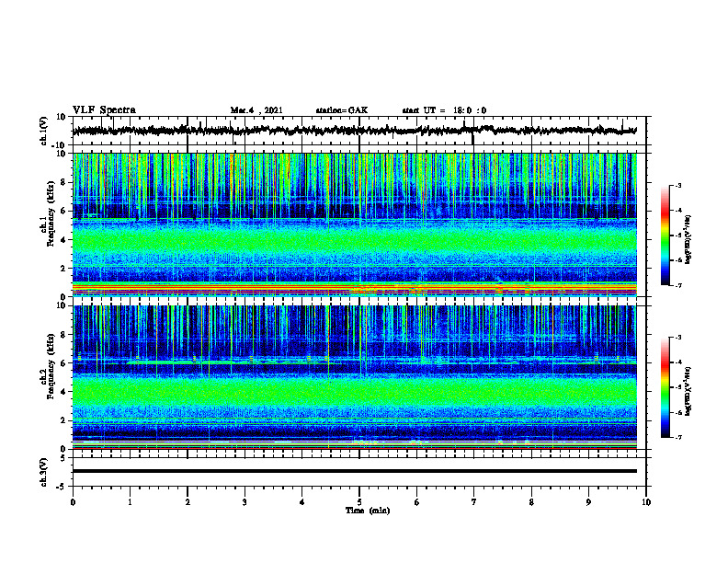The image size is (728, 563).
Task: Click the ch.2 spectrogram "2" kHz tick label
Action: 63,420
